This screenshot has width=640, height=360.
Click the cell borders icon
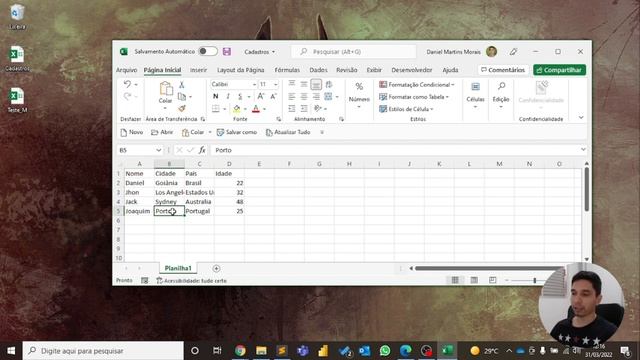point(216,109)
